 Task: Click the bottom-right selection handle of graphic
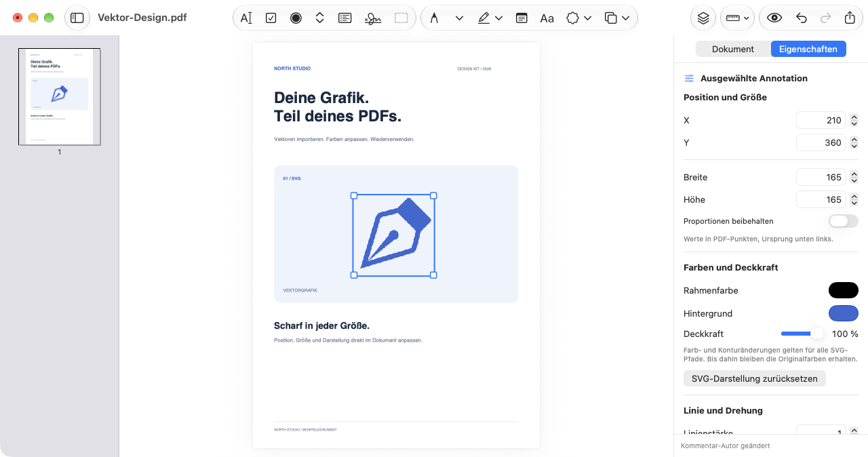(x=433, y=275)
